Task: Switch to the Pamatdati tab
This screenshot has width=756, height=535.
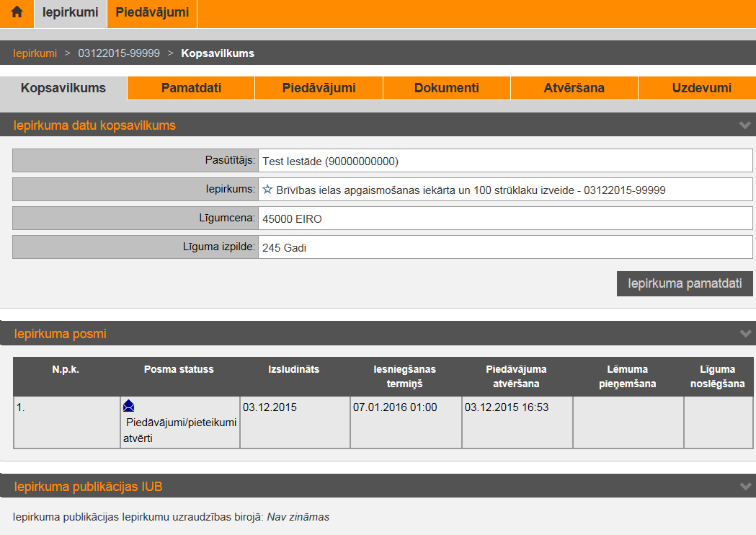Action: point(191,89)
